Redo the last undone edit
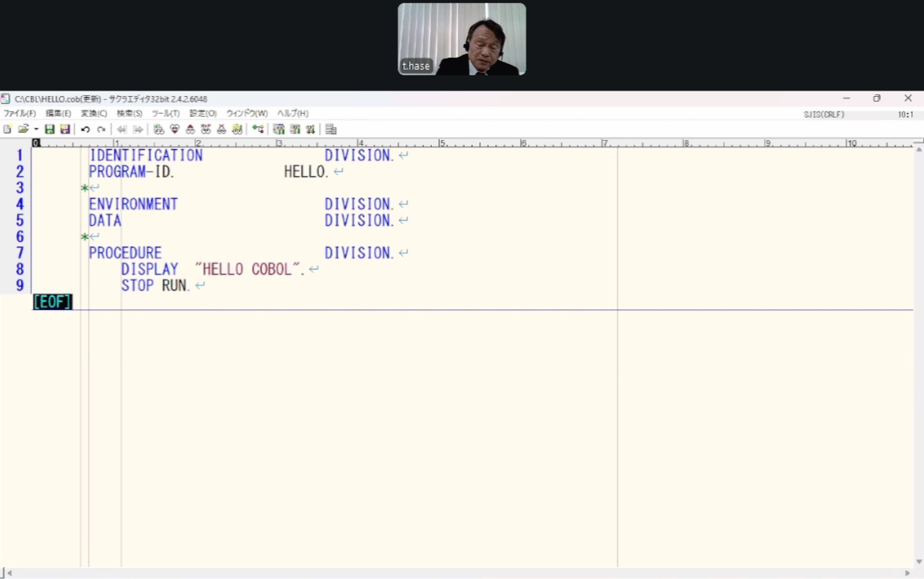This screenshot has height=579, width=924. (x=101, y=129)
